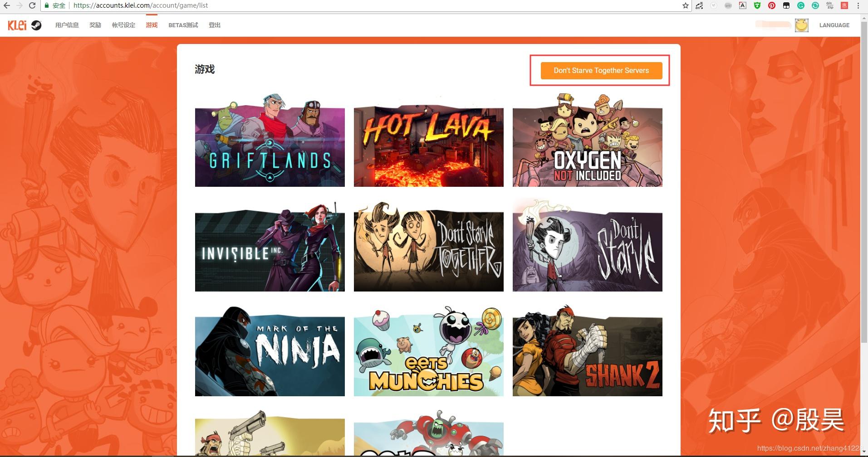Bookmark this page with the star icon
Image resolution: width=868 pixels, height=457 pixels.
click(686, 5)
